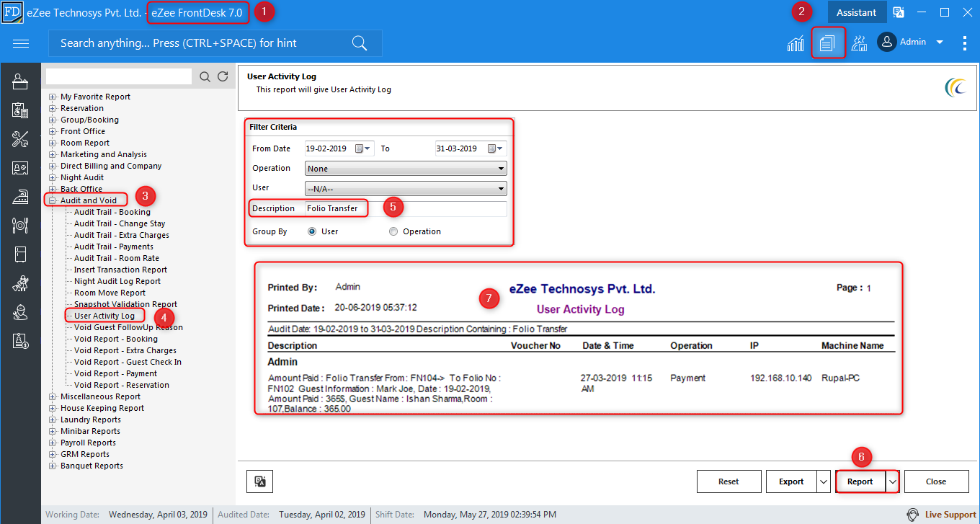This screenshot has width=980, height=524.
Task: Select Night Audit Log Report
Action: [117, 281]
